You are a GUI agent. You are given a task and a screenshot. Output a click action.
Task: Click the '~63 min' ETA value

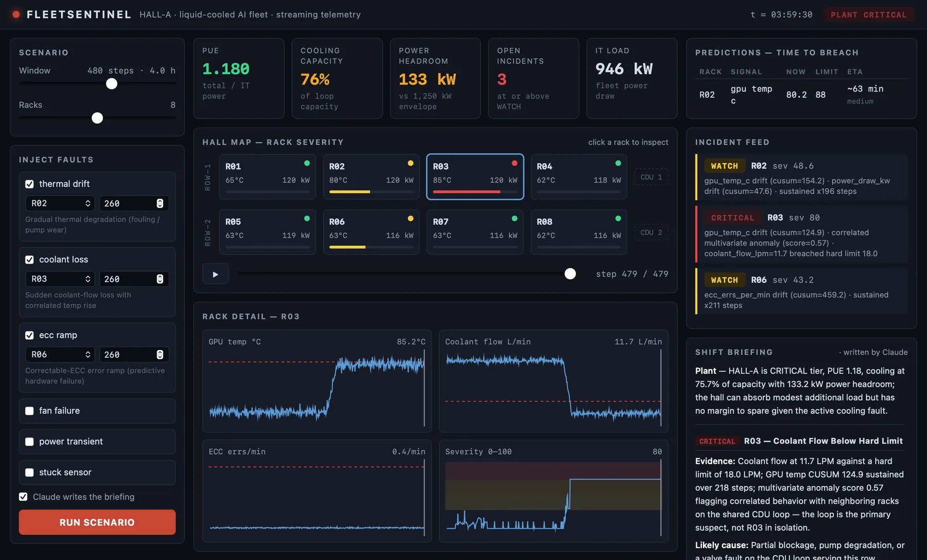tap(865, 89)
